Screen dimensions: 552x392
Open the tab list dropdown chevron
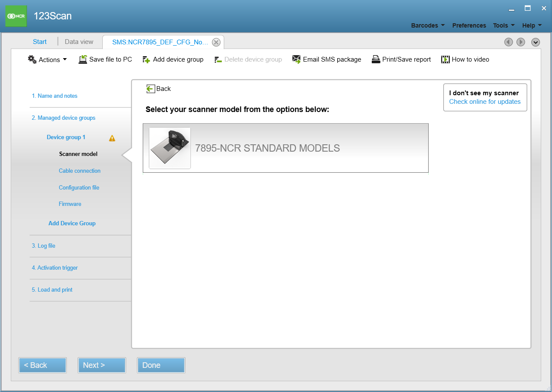tap(536, 42)
